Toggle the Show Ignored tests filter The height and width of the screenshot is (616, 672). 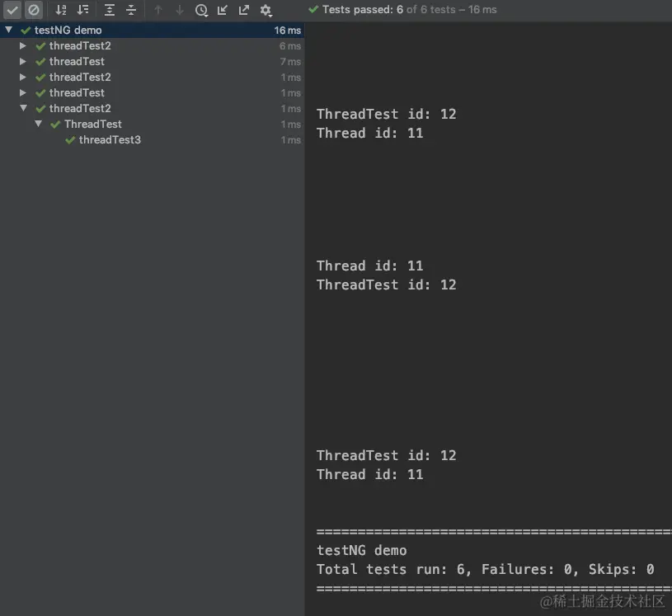34,10
